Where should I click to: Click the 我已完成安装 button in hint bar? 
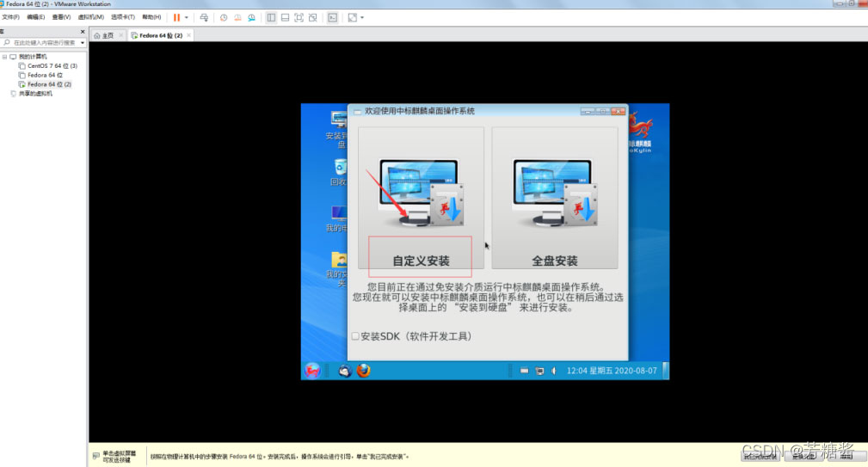pos(760,457)
